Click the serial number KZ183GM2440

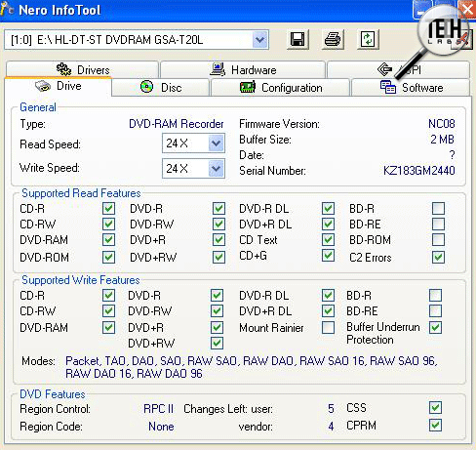click(x=418, y=171)
